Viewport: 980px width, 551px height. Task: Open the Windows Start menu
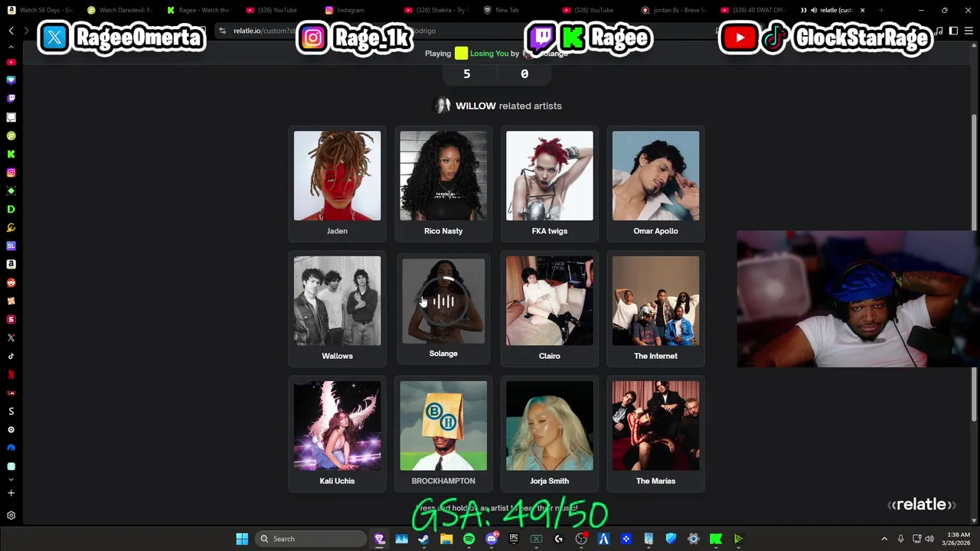242,539
